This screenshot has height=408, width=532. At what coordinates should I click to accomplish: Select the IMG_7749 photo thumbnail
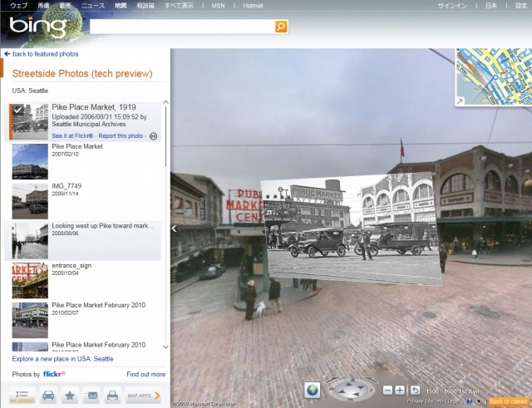(x=30, y=201)
